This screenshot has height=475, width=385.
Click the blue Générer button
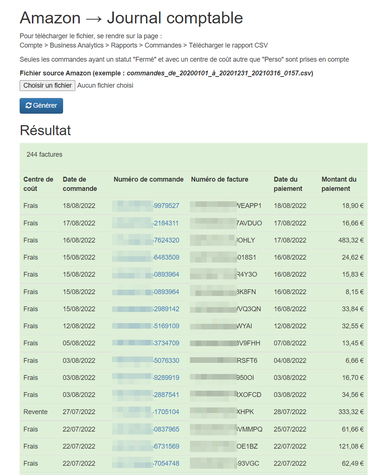pos(41,106)
